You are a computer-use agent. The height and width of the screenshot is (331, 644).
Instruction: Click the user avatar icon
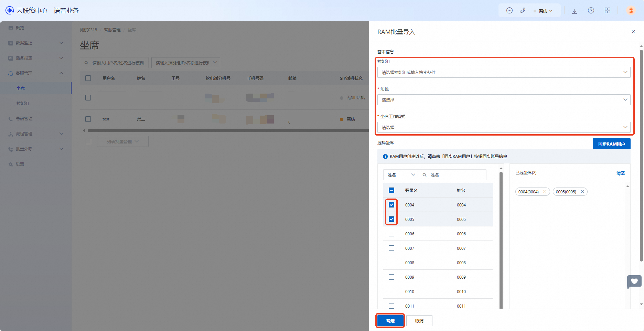631,11
